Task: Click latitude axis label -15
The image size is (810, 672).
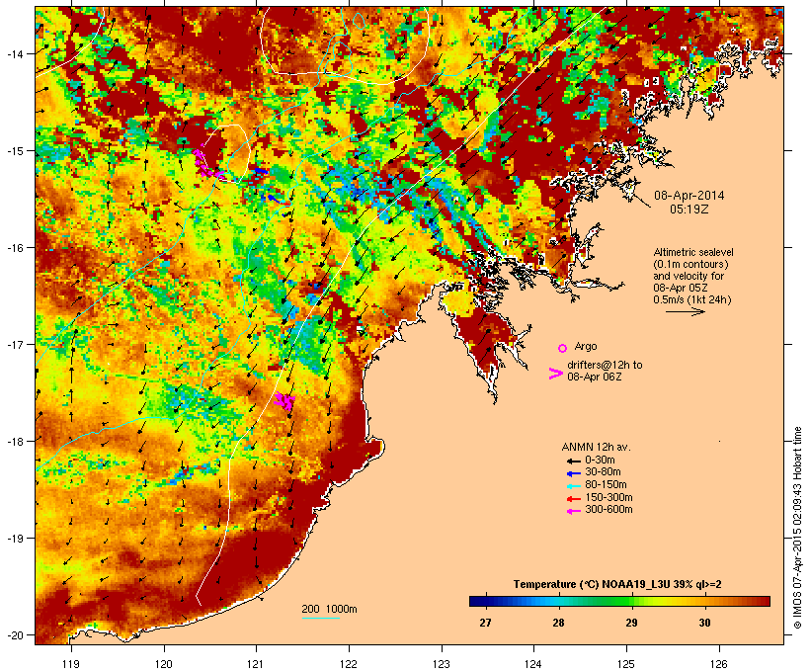Action: pos(15,151)
